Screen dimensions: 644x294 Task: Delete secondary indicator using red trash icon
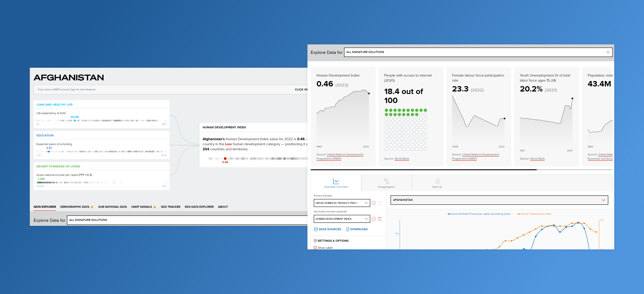click(x=380, y=219)
